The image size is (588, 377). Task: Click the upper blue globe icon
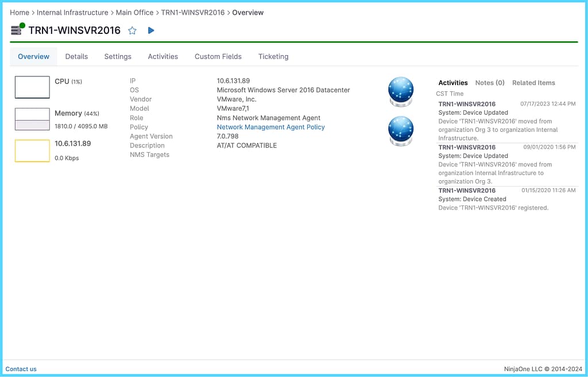[x=400, y=91]
